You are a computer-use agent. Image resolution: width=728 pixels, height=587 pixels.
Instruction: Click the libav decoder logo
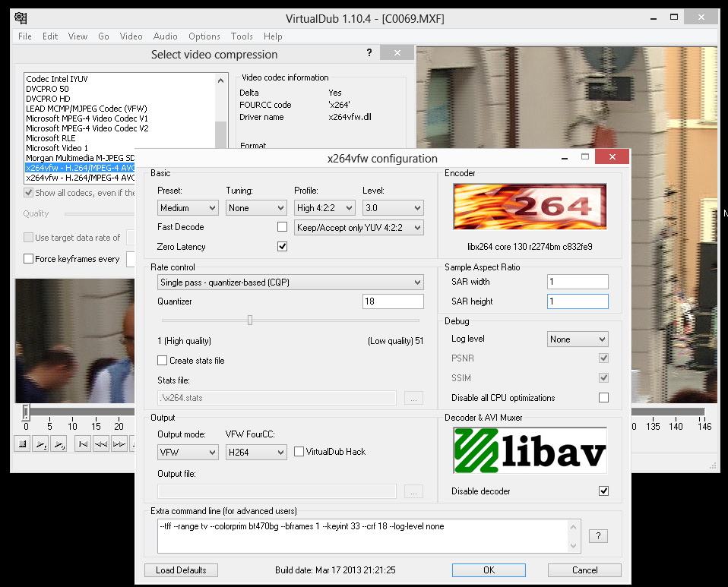point(530,450)
